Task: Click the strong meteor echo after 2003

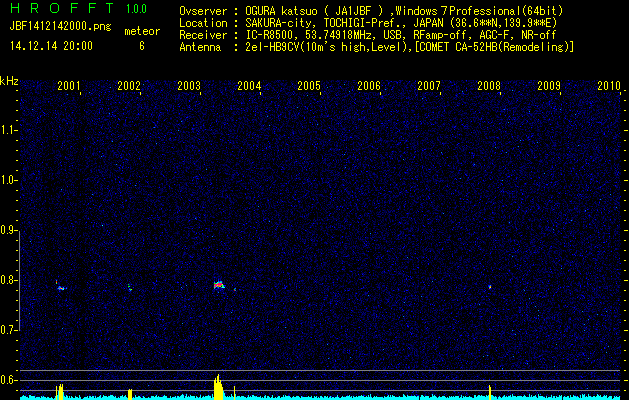Action: click(219, 285)
